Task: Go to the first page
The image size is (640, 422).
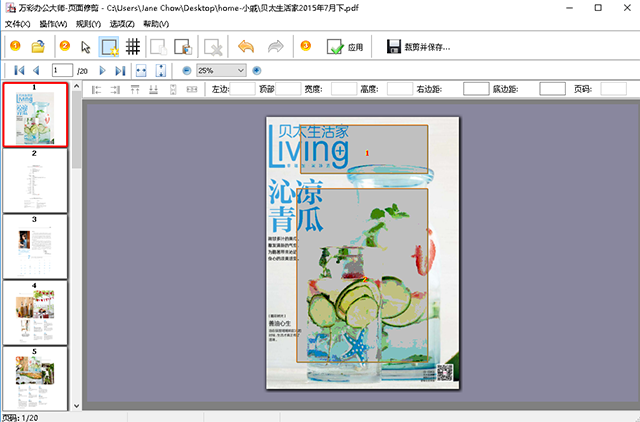Action: pyautogui.click(x=19, y=71)
